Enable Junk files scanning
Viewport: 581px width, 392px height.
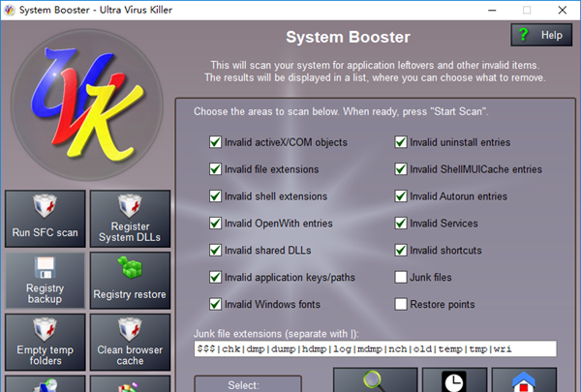click(x=401, y=277)
